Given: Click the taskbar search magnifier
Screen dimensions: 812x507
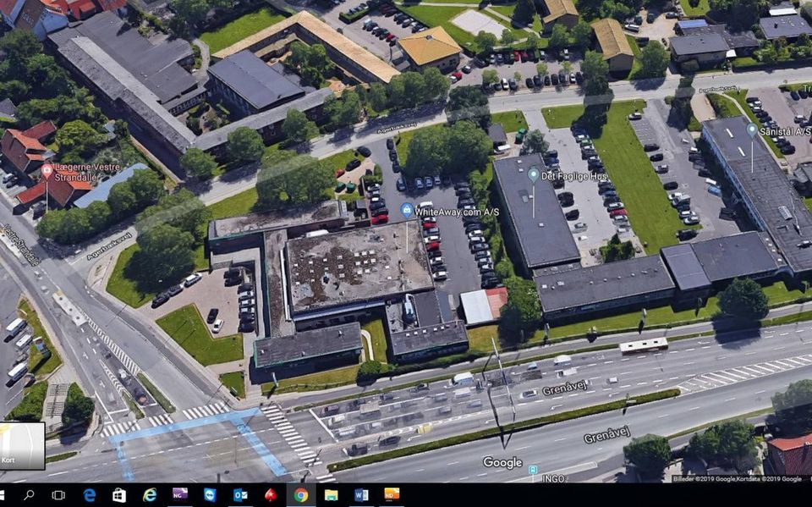Looking at the screenshot, I should pos(29,495).
